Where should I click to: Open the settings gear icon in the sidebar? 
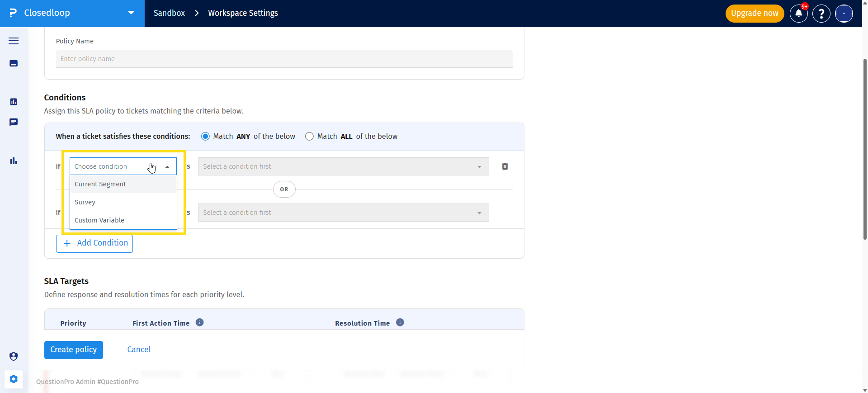tap(14, 379)
